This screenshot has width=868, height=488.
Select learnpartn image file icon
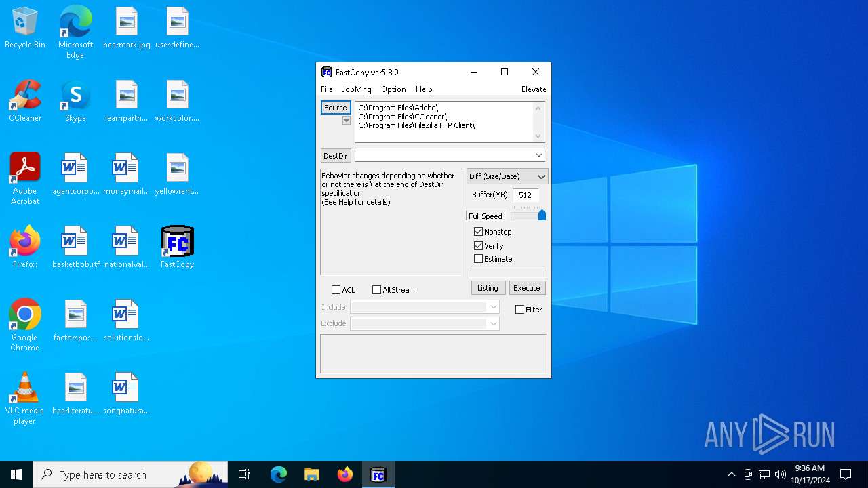(127, 102)
